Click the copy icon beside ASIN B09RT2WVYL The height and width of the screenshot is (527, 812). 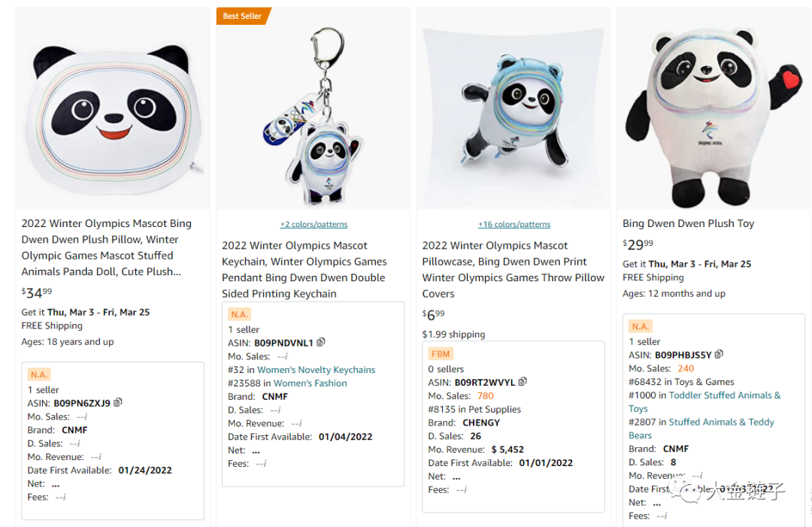click(523, 382)
